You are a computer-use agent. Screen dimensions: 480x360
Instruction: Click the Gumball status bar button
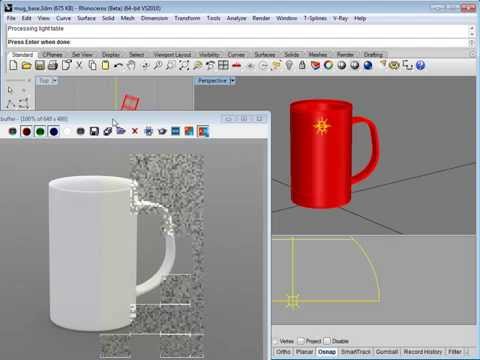point(387,352)
